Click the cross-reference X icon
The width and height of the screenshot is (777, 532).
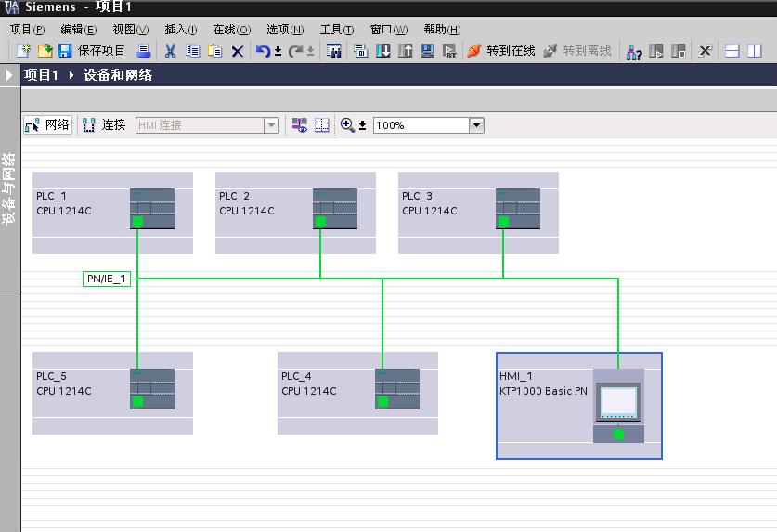pyautogui.click(x=705, y=50)
